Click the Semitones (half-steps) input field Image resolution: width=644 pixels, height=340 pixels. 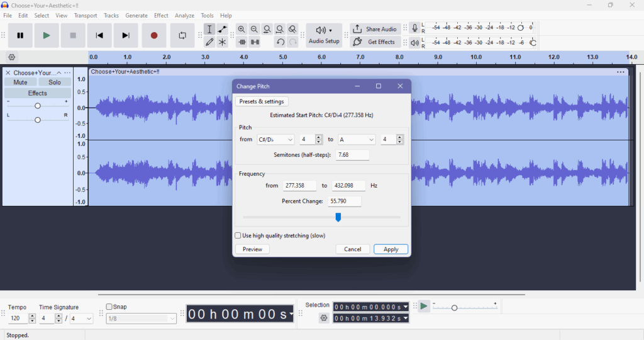(352, 155)
